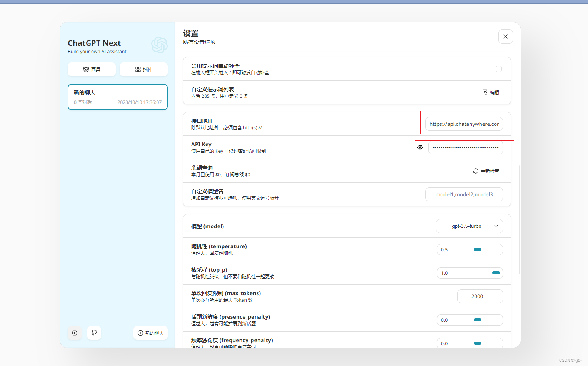Image resolution: width=588 pixels, height=366 pixels.
Task: Focus the max_tokens field showing 2000
Action: [480, 296]
